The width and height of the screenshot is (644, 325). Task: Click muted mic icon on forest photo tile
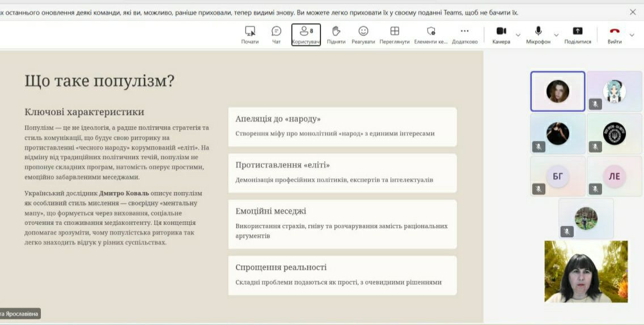567,232
